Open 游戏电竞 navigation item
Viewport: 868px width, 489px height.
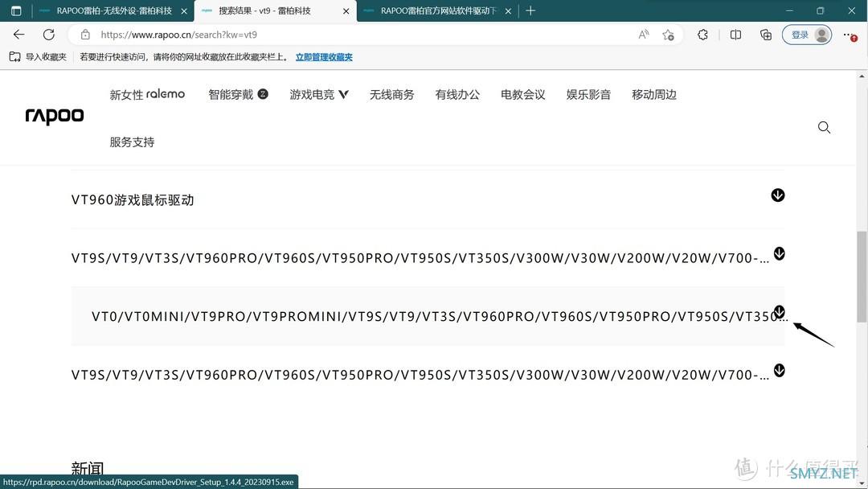pos(319,95)
